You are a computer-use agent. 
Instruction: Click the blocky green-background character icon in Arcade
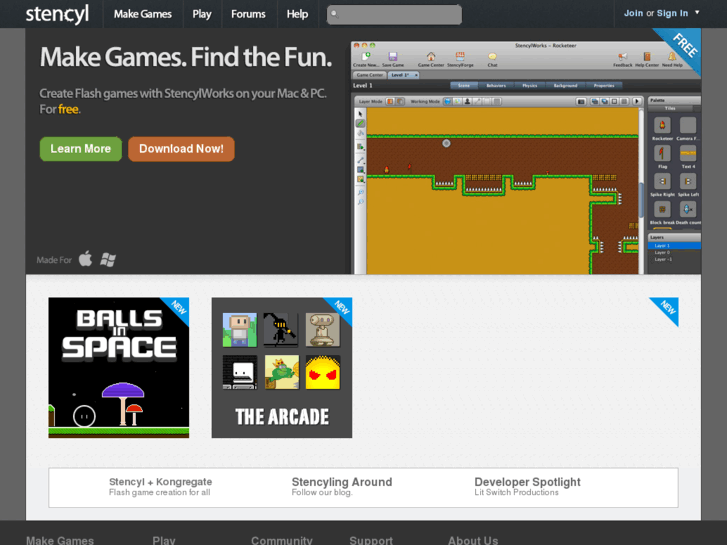(x=240, y=330)
